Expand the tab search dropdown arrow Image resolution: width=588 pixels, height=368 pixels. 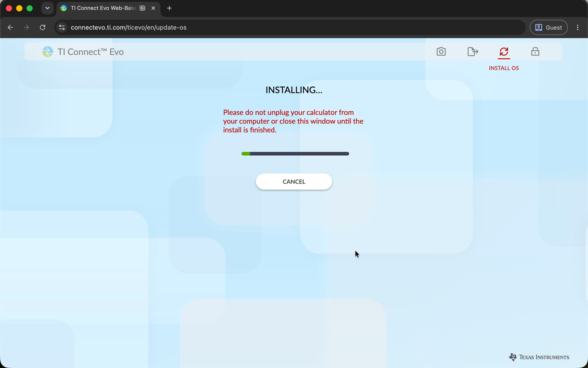click(x=47, y=8)
